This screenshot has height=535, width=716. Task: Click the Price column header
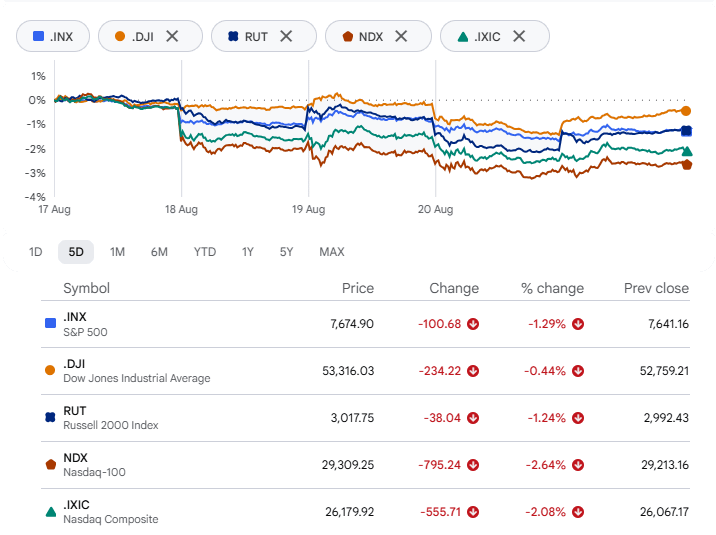tap(358, 288)
